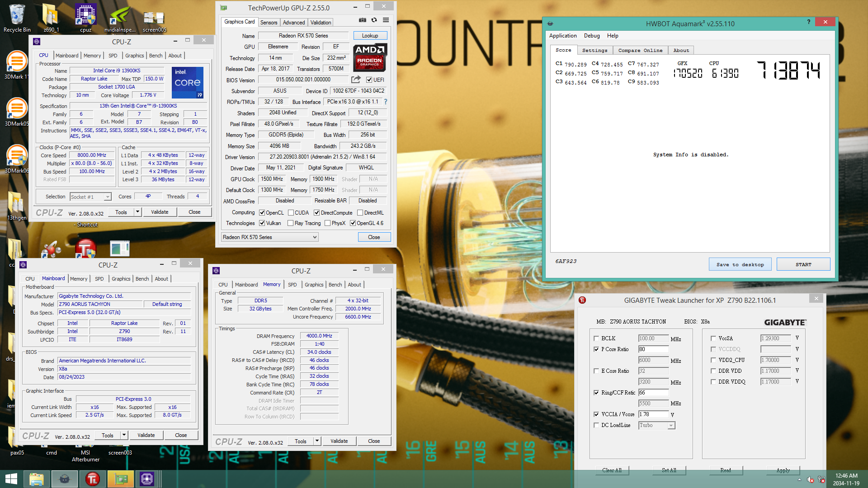Click the DRAM Frequency 4000.0 MHz value
868x488 pixels.
pos(319,336)
